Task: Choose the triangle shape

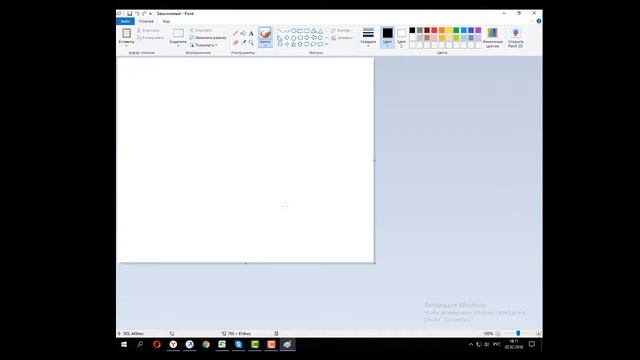Action: tap(320, 31)
